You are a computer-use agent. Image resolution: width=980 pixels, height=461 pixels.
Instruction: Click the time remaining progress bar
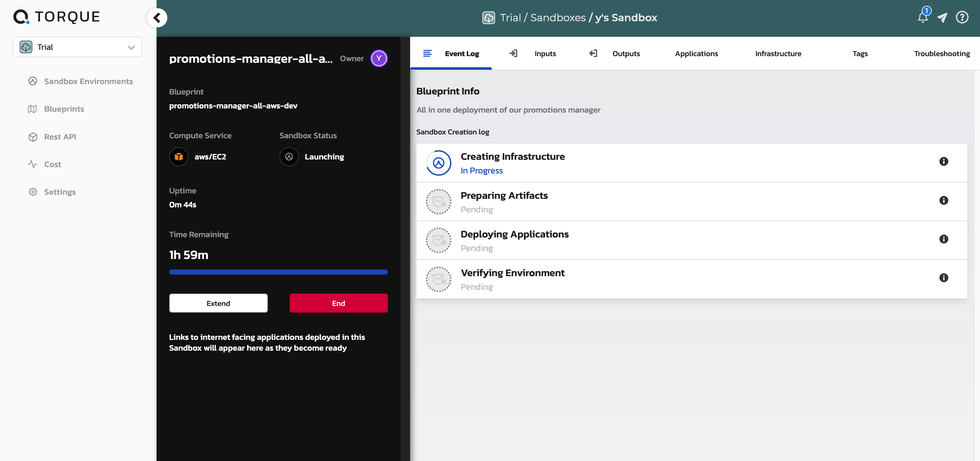[279, 272]
